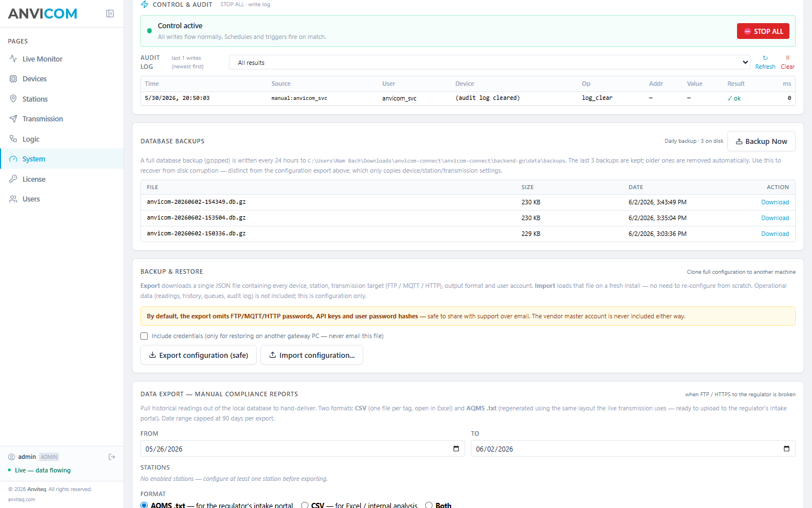The image size is (812, 508).
Task: Click the 'log_clear' Op cell
Action: (x=597, y=98)
